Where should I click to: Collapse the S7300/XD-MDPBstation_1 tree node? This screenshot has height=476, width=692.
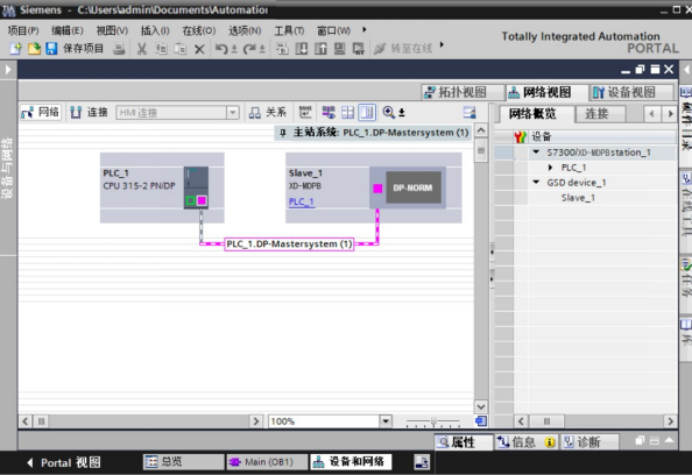click(536, 152)
